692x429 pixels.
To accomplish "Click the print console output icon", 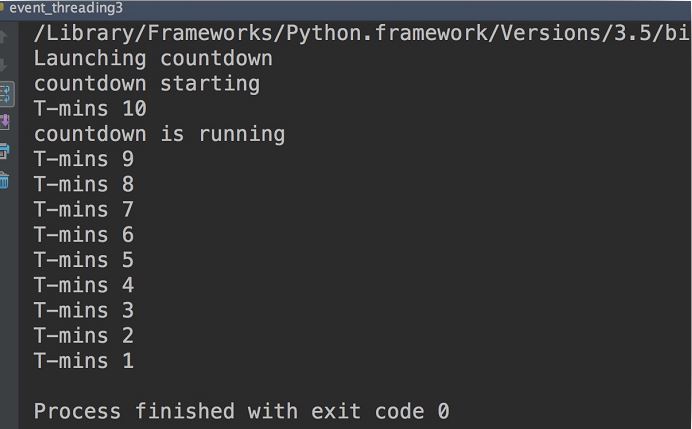I will tap(5, 151).
